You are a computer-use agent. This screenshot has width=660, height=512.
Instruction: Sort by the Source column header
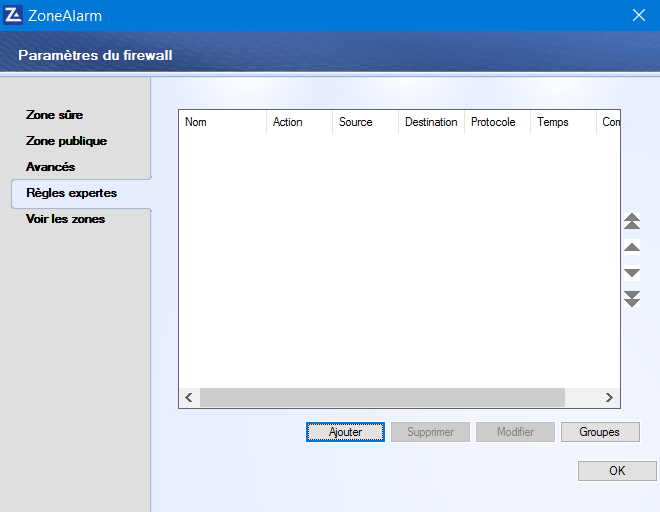(365, 122)
